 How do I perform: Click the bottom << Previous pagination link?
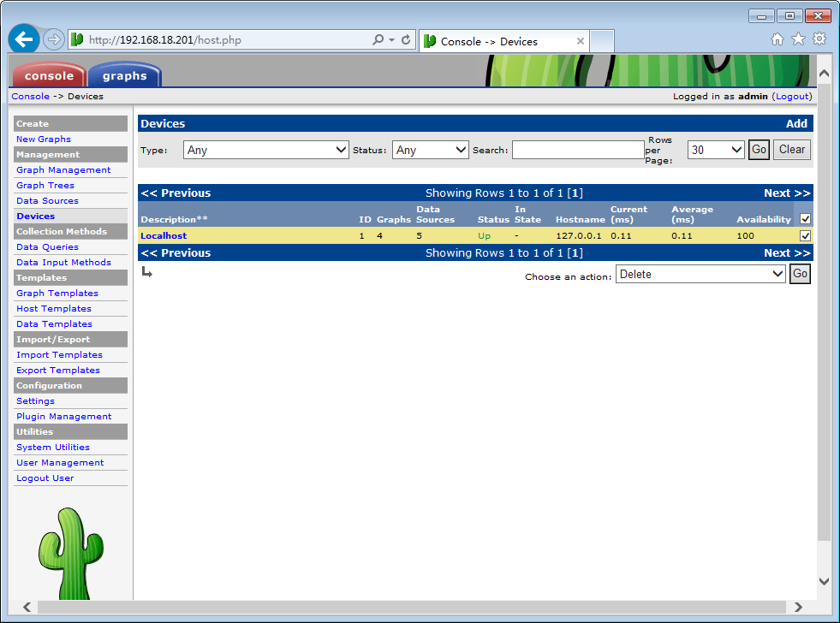[x=176, y=253]
